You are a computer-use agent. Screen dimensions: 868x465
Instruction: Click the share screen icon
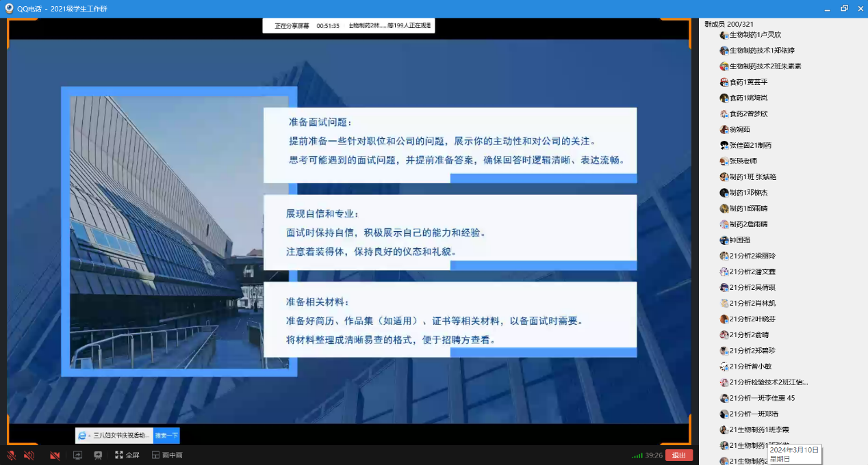coord(77,455)
